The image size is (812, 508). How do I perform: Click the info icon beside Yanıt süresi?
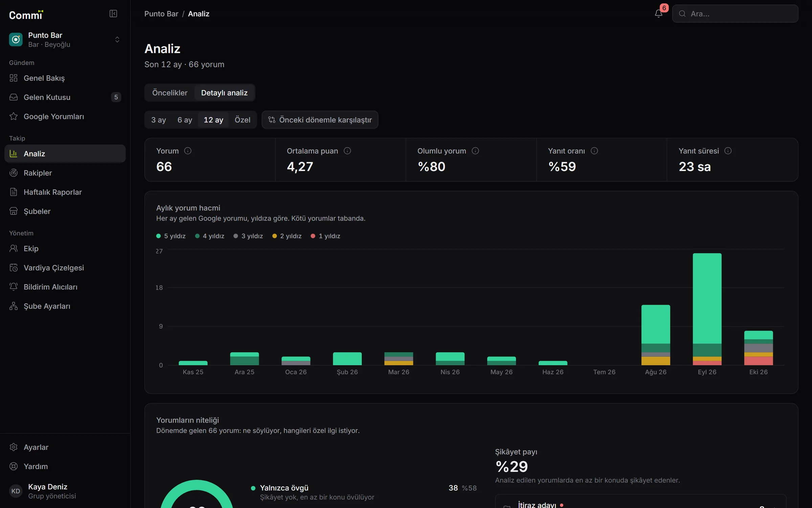(728, 151)
